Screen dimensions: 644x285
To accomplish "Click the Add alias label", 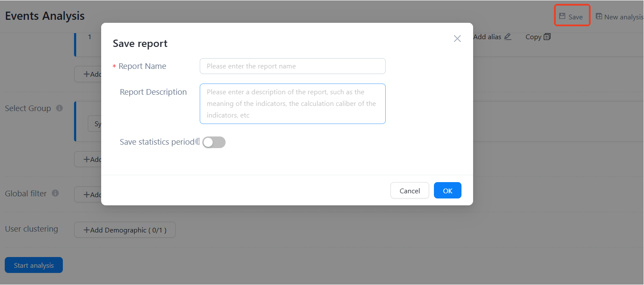I will click(487, 37).
